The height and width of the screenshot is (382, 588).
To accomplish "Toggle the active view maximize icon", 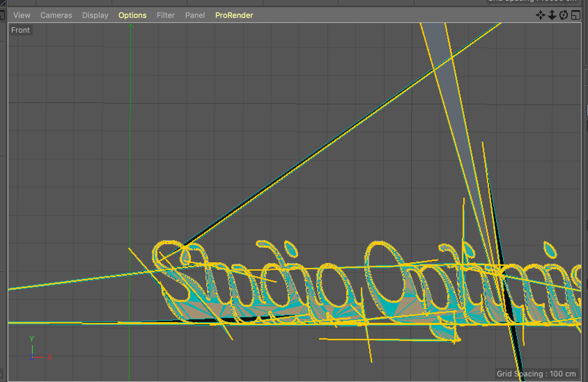I will 575,15.
